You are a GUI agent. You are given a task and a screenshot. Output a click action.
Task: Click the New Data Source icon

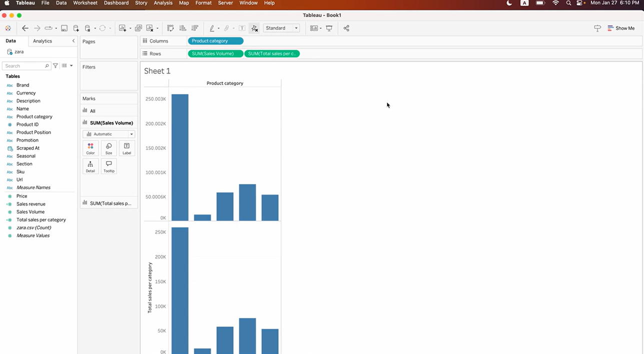(x=76, y=28)
